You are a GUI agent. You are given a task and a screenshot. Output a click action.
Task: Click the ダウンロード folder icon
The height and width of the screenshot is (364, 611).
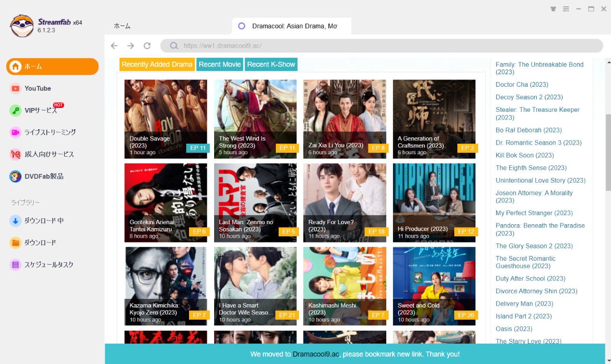tap(15, 243)
